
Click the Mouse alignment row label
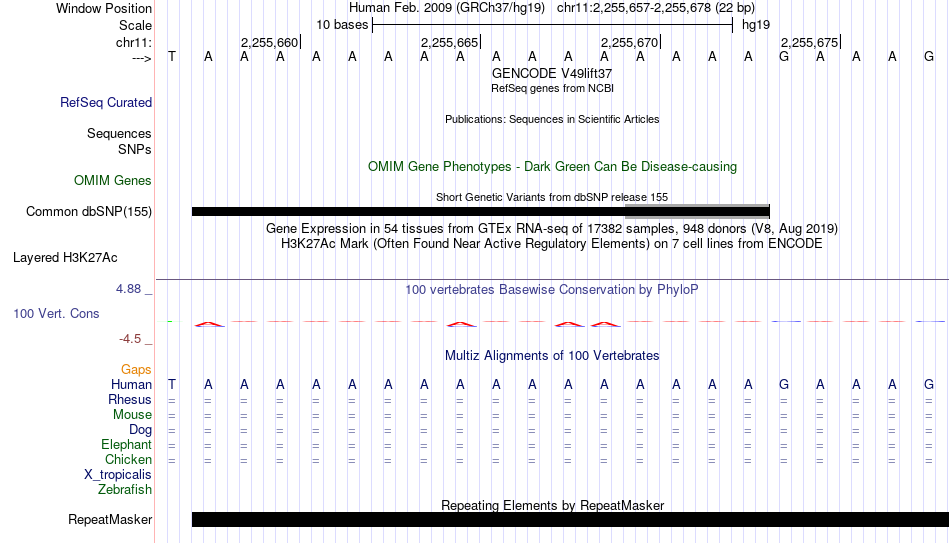132,415
